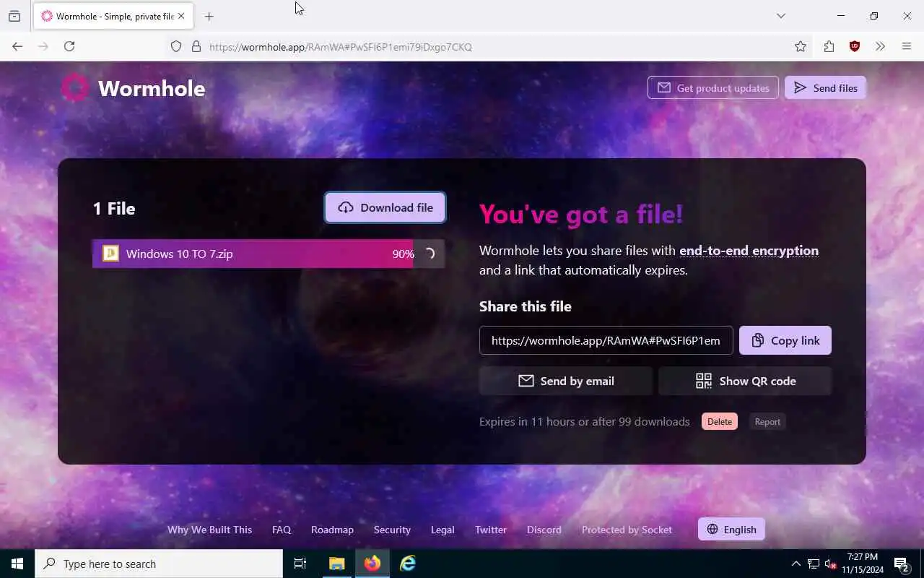Open the Discord footer link
924x578 pixels.
544,530
